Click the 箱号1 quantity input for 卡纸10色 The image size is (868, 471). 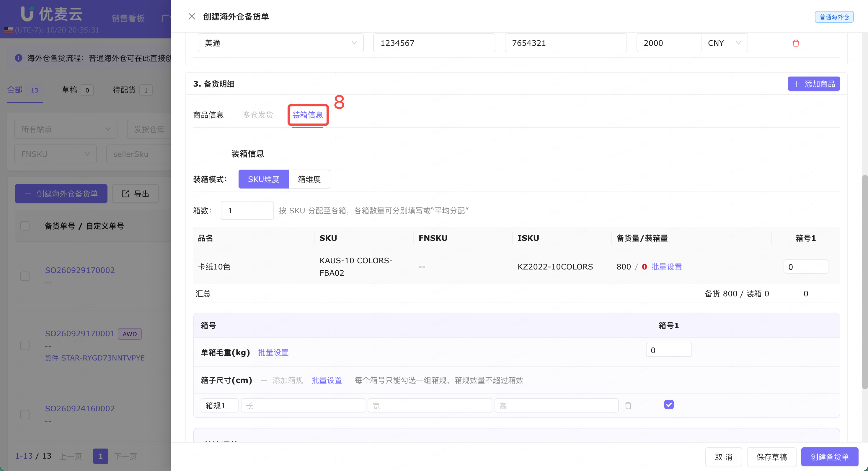pyautogui.click(x=806, y=267)
